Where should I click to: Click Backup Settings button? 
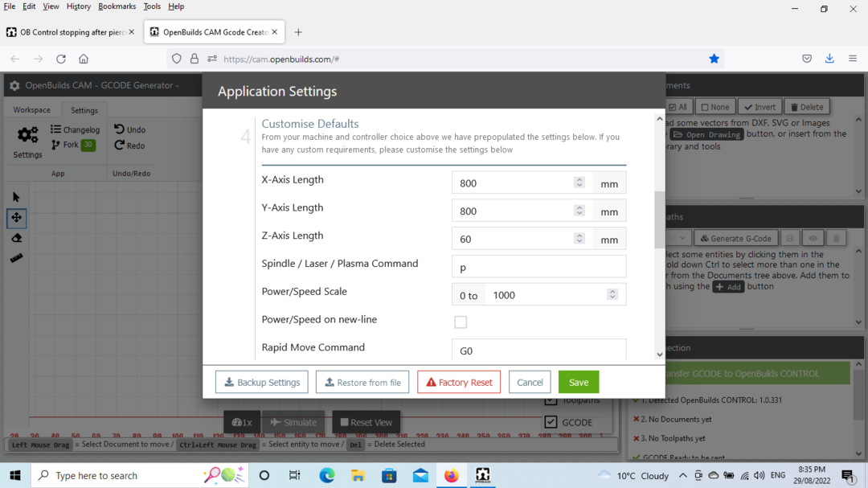[x=262, y=382]
